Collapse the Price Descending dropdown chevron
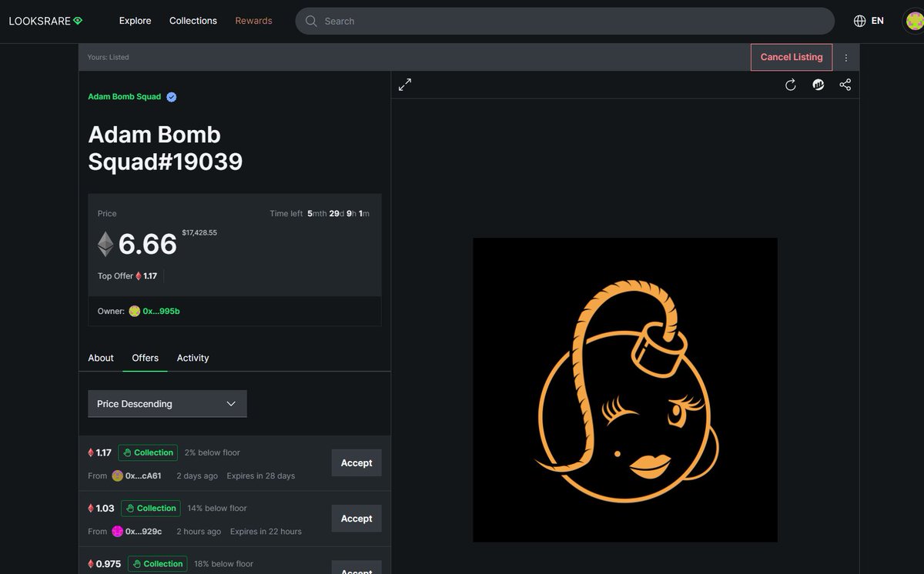This screenshot has width=924, height=574. tap(230, 403)
